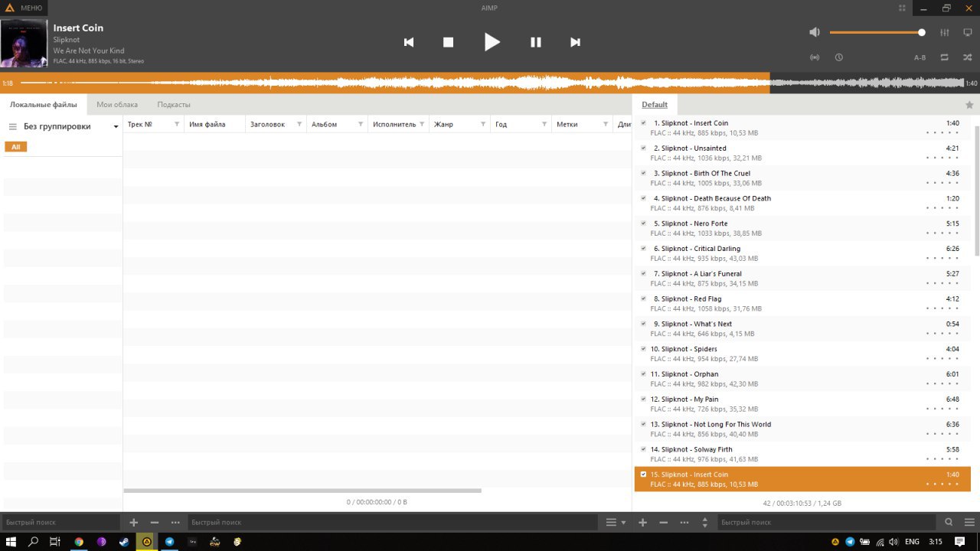Select the 12. Slipknot - My Pain row
Screen dimensions: 980x551
[802, 404]
